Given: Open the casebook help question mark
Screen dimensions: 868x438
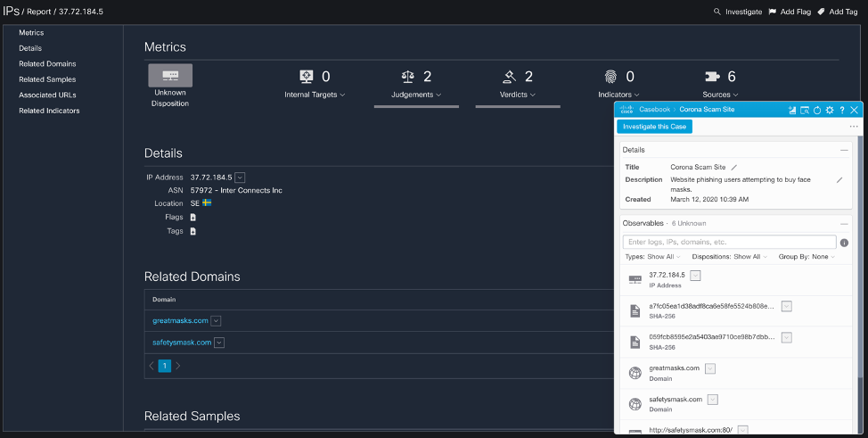Looking at the screenshot, I should pyautogui.click(x=842, y=110).
